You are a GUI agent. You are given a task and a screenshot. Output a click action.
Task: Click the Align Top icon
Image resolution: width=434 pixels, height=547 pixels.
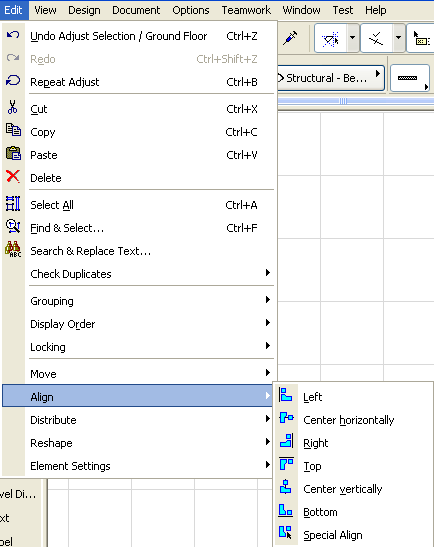[x=286, y=464]
